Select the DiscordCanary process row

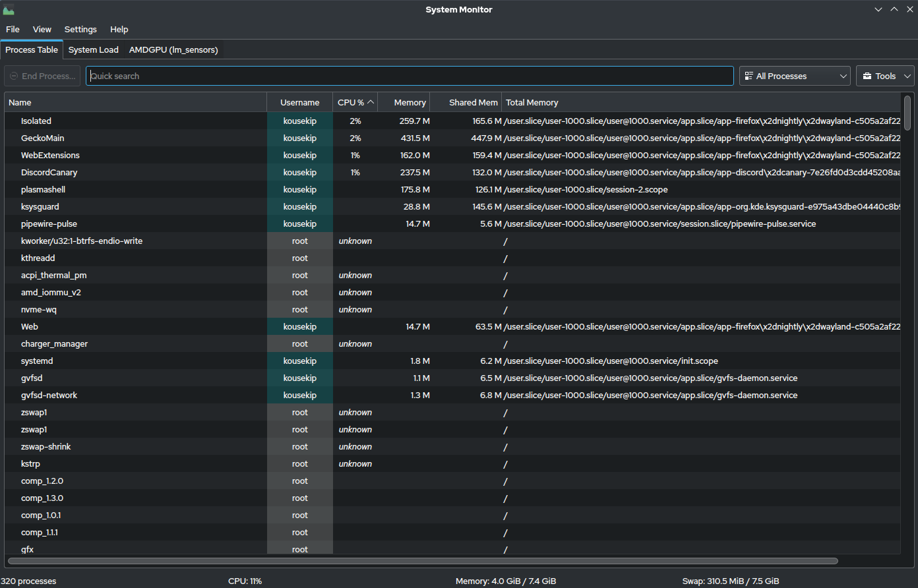click(49, 172)
